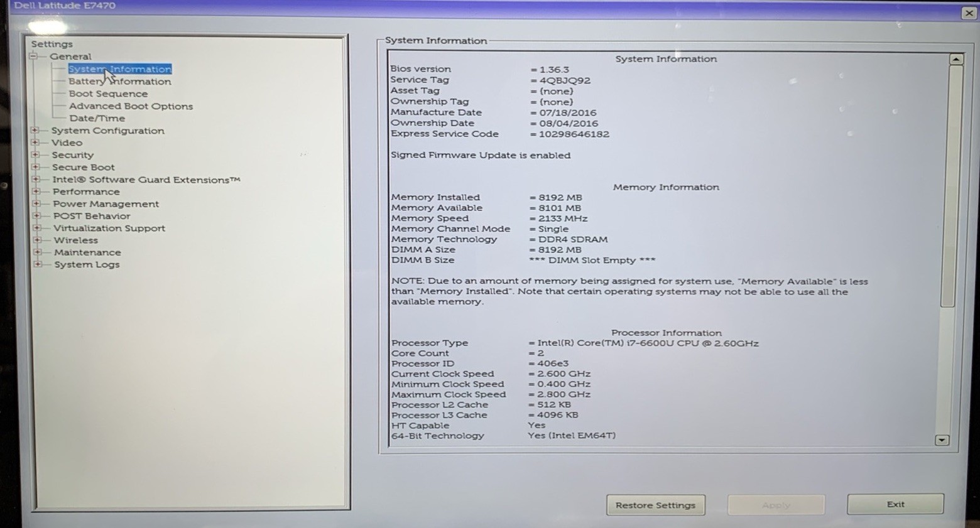Click the scroll up arrow
The width and height of the screenshot is (980, 528).
point(956,59)
